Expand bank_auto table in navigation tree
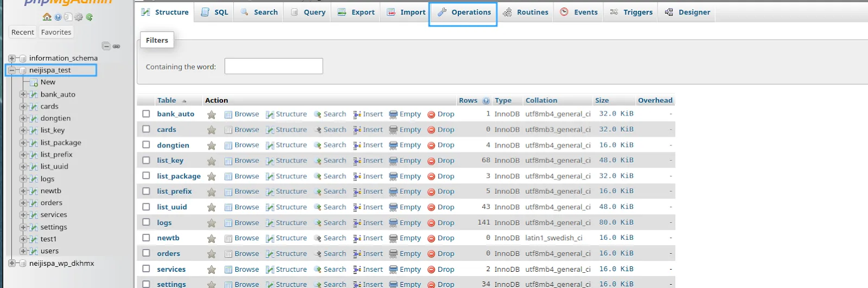868x288 pixels. pyautogui.click(x=23, y=94)
